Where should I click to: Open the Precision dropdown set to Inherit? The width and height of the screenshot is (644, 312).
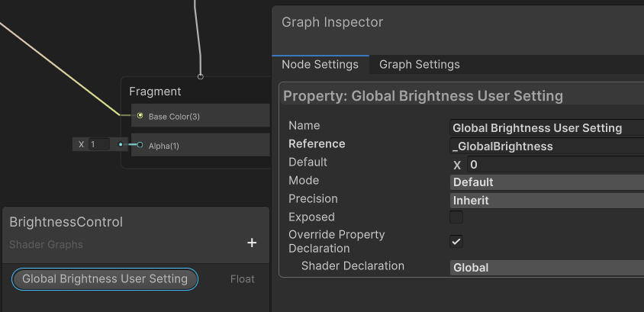[546, 201]
